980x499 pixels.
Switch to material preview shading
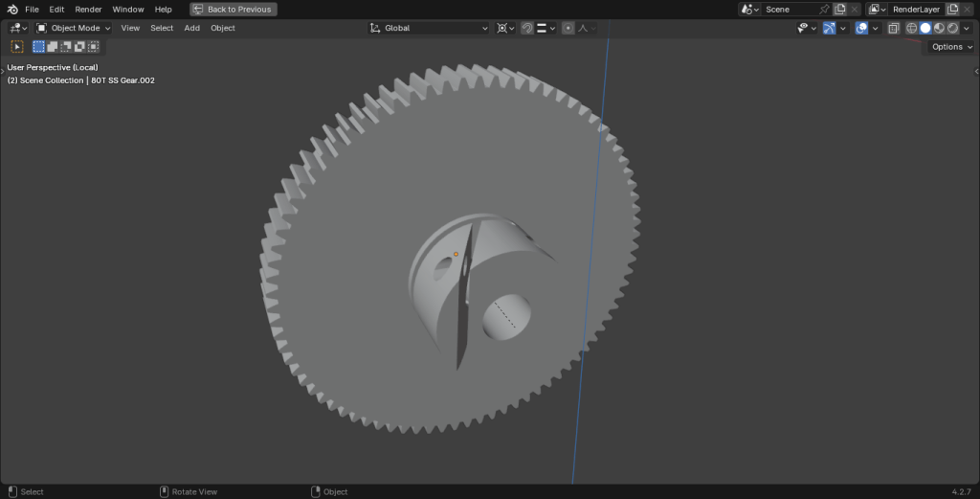(939, 28)
